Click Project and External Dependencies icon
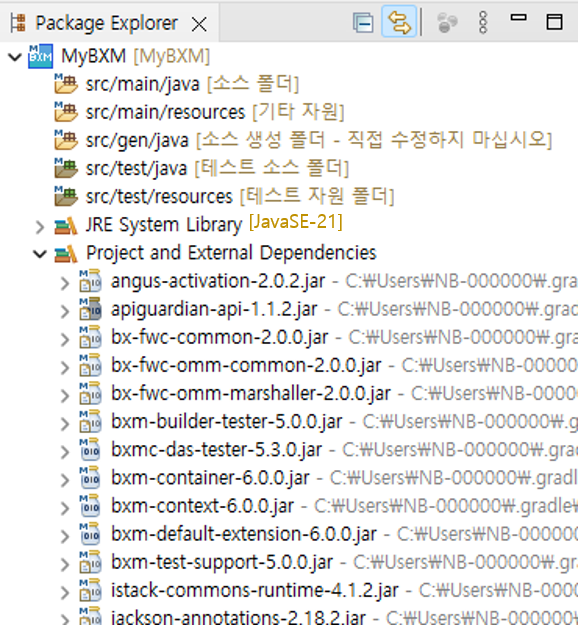578x625 pixels. pyautogui.click(x=66, y=254)
